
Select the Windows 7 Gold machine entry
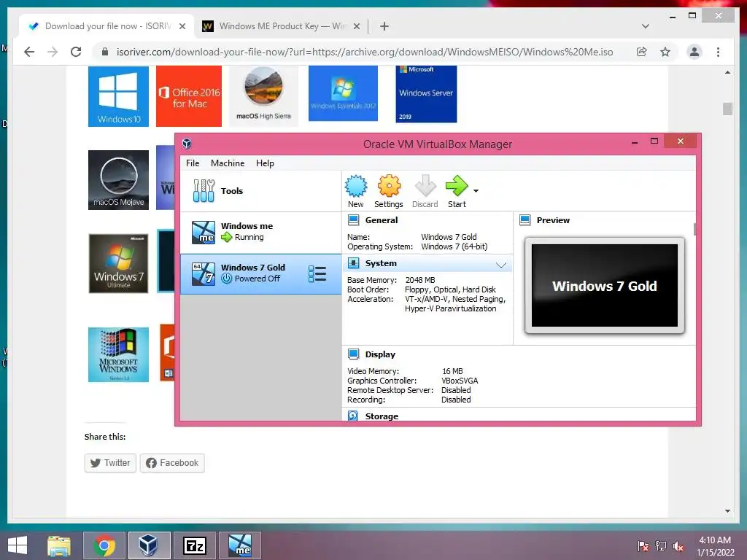pos(260,274)
